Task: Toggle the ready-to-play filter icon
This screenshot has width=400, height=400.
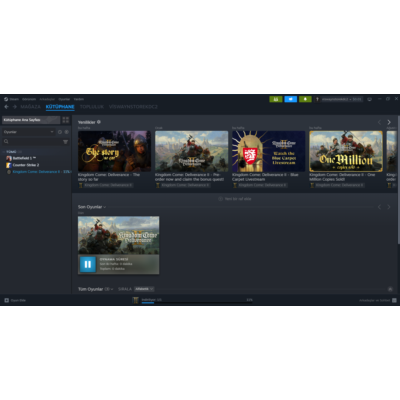Action: tap(67, 132)
